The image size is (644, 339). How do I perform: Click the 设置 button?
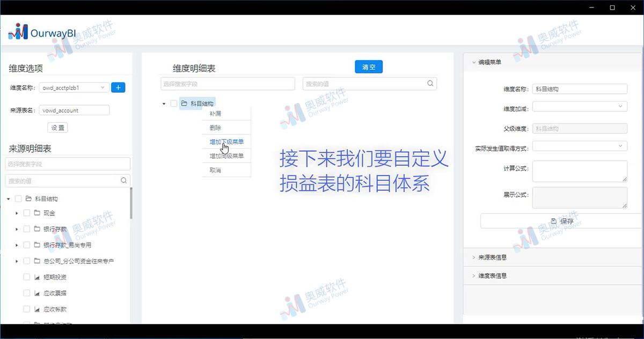tap(58, 128)
